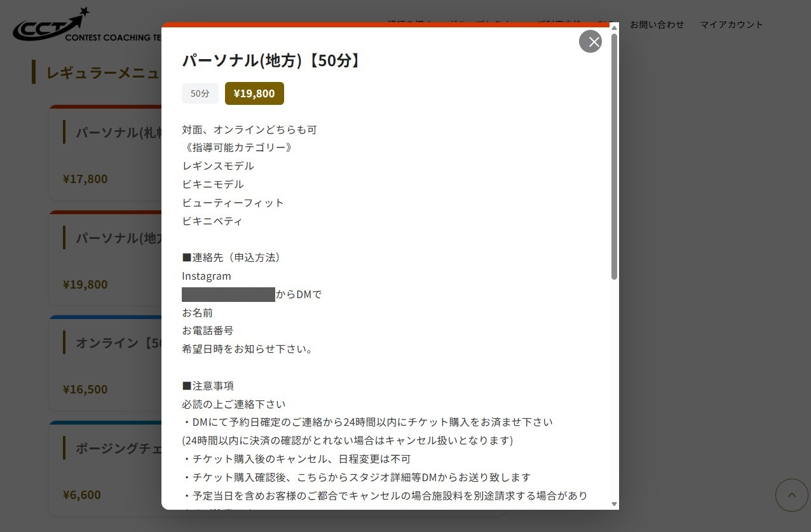811x532 pixels.
Task: Click the ¥19,800 price badge in modal
Action: pyautogui.click(x=254, y=93)
